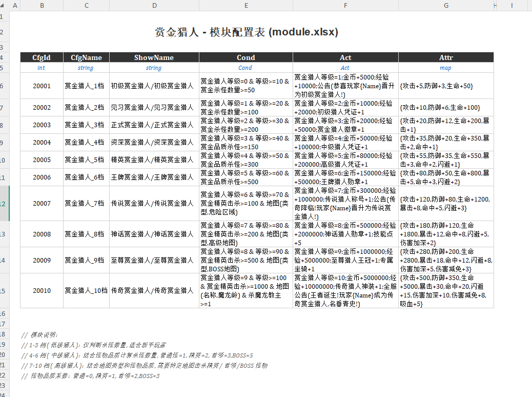Select the Cond type cell below the Cond header
The image size is (532, 397).
click(x=245, y=67)
